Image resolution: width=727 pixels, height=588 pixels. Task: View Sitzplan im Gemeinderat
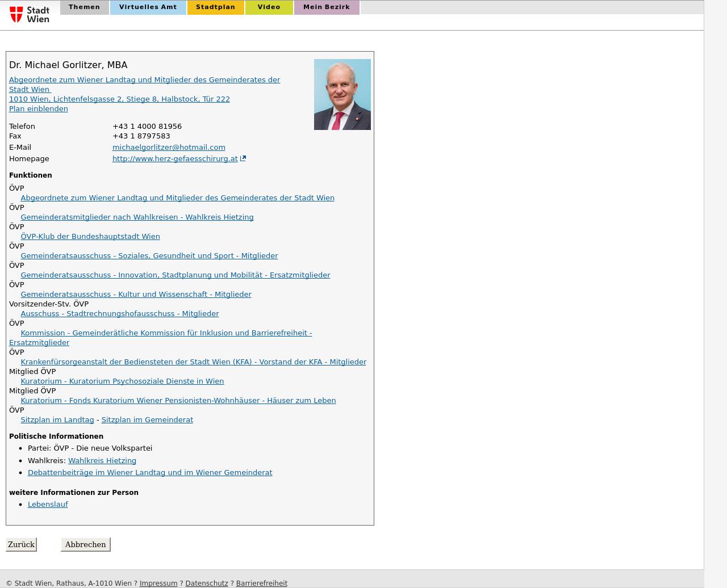click(x=147, y=420)
